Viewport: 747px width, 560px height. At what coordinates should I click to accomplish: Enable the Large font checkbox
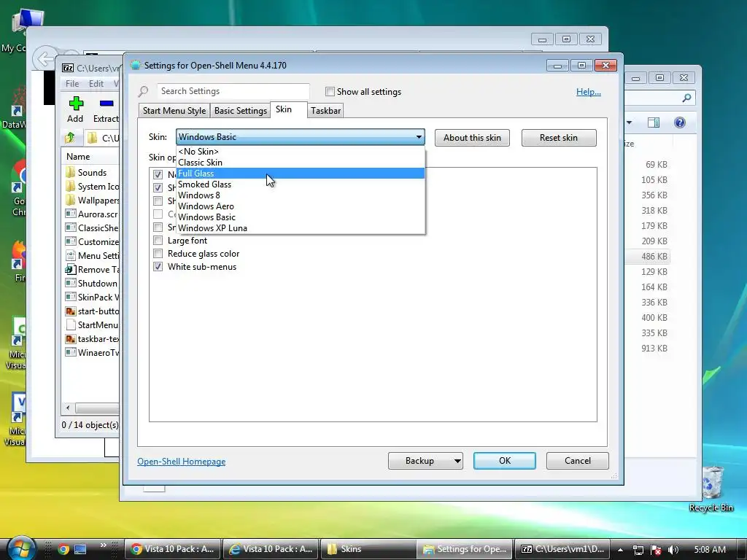(158, 240)
